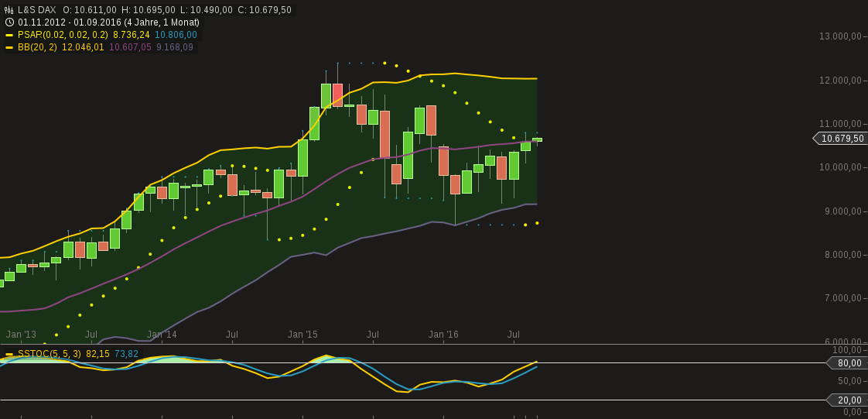The width and height of the screenshot is (868, 419).
Task: Click the 100,00 stochastic axis label
Action: point(847,350)
